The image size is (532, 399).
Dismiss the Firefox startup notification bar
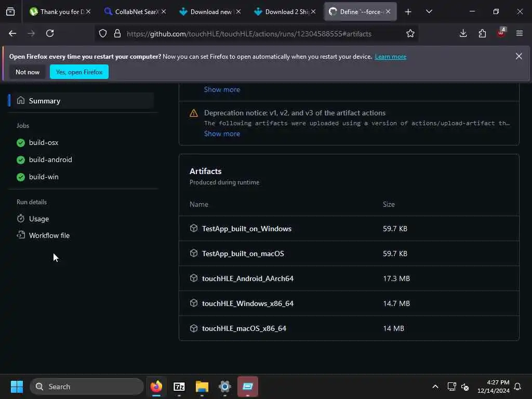(519, 56)
